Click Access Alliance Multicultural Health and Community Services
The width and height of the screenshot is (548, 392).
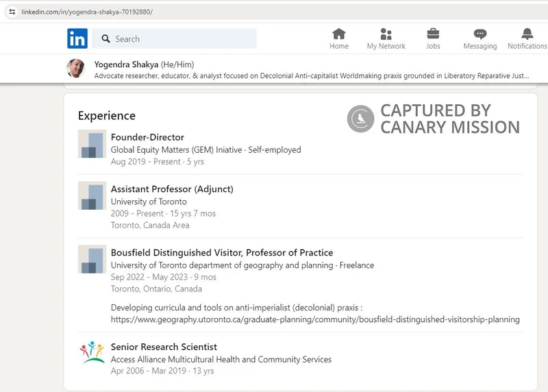point(221,360)
